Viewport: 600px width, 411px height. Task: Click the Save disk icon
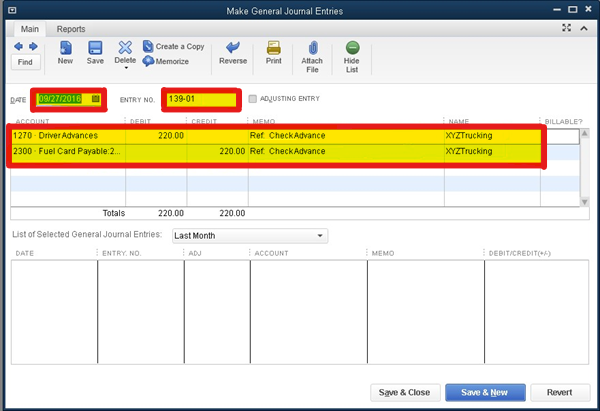click(95, 47)
